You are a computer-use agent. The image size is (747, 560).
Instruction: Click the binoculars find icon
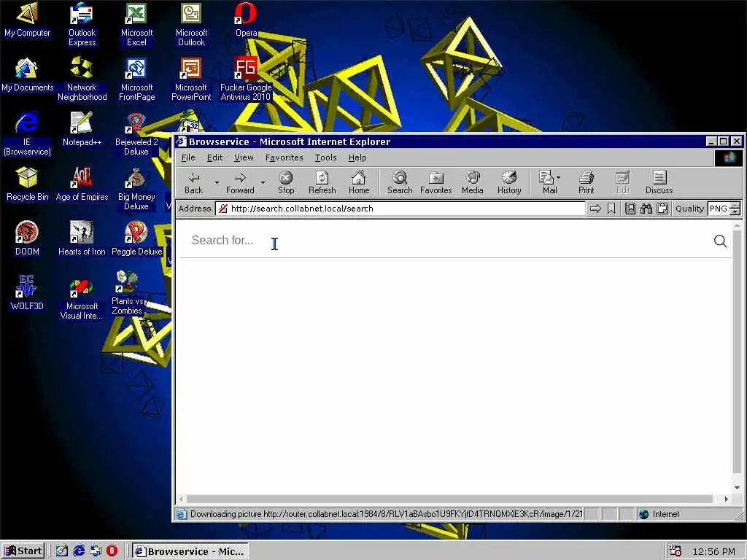[x=646, y=209]
